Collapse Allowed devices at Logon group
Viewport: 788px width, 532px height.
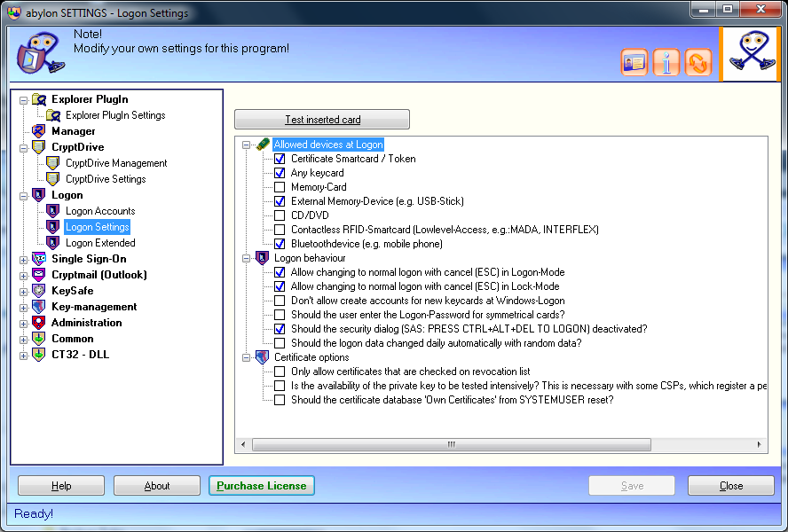[x=246, y=145]
